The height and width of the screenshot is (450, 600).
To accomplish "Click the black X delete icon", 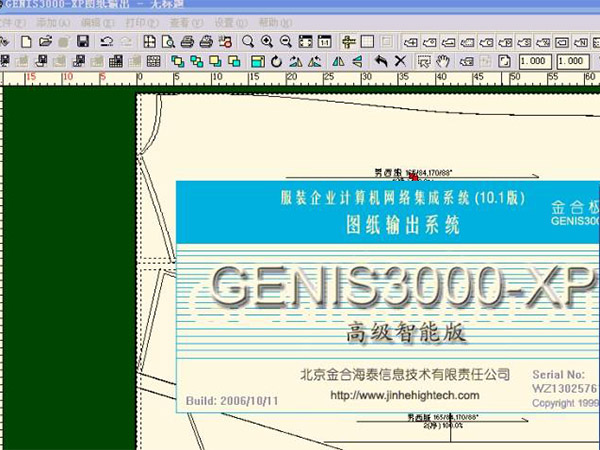I will (400, 61).
